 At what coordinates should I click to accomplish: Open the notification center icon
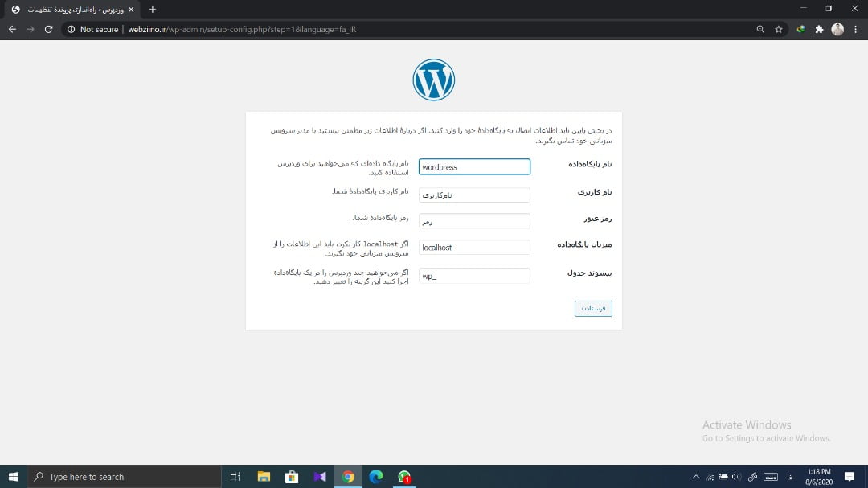coord(850,477)
